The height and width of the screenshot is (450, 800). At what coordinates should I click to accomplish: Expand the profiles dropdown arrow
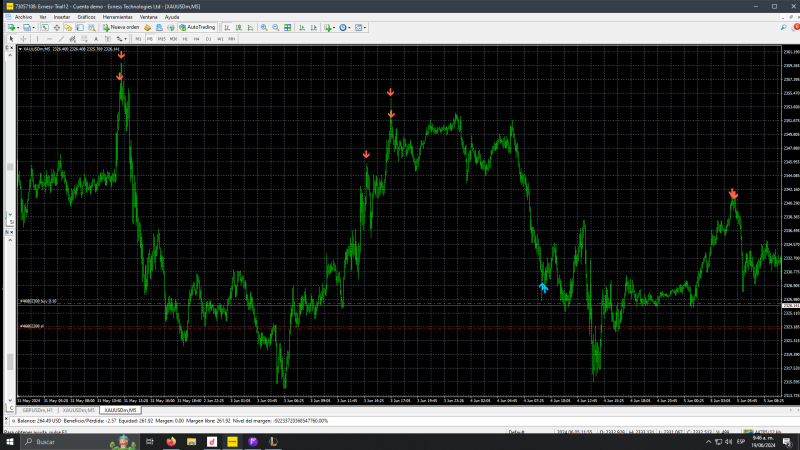pyautogui.click(x=33, y=28)
